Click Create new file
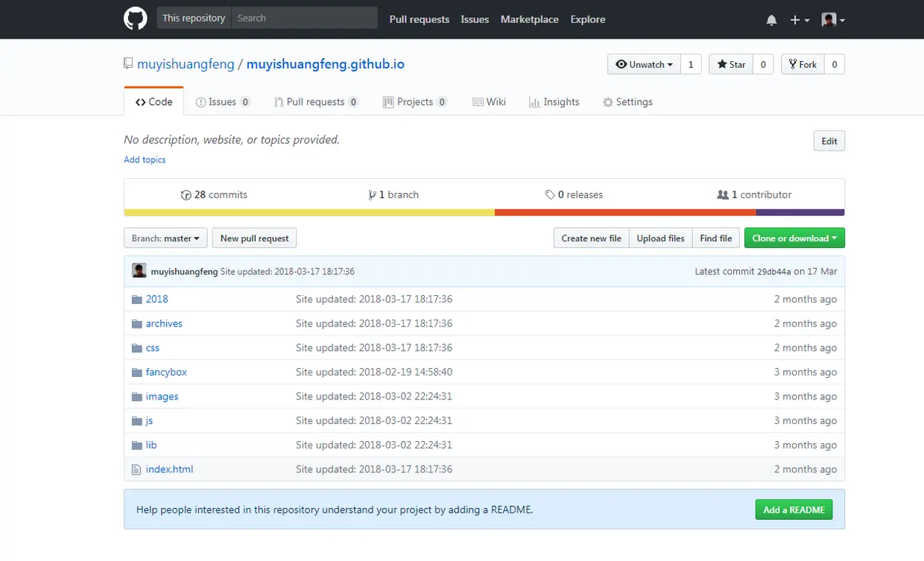924x561 pixels. 591,238
